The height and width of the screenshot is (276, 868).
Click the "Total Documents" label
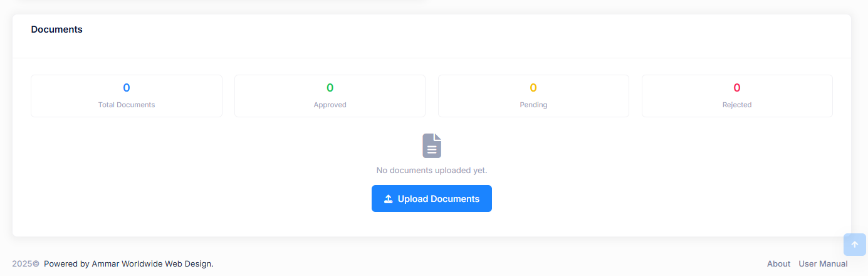coord(127,105)
